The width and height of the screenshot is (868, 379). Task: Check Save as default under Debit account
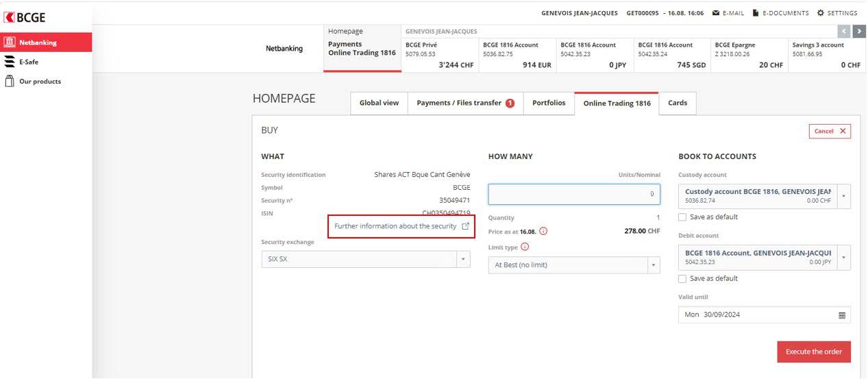coord(682,279)
